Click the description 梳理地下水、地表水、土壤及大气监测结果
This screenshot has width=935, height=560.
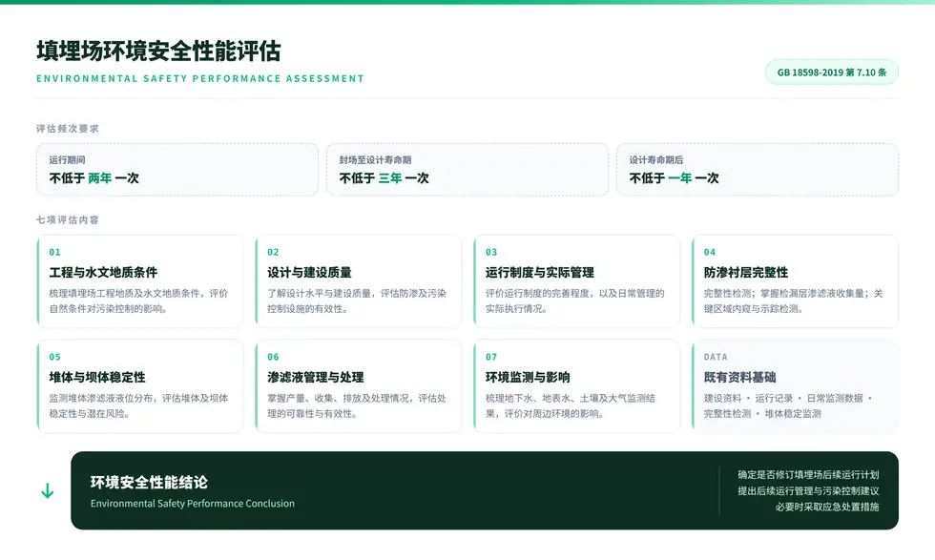[x=571, y=406]
